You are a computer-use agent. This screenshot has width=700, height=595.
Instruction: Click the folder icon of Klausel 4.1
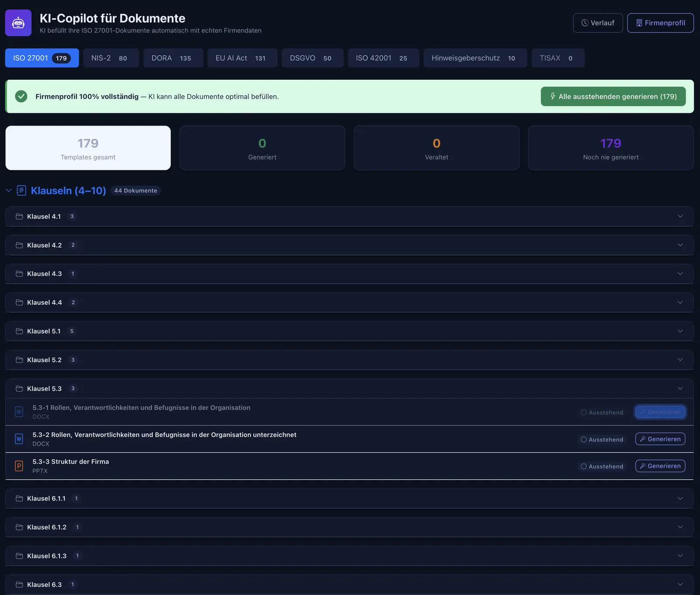[19, 216]
